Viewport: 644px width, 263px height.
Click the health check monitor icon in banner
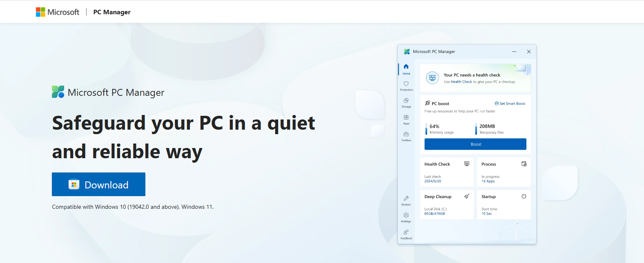coord(432,77)
